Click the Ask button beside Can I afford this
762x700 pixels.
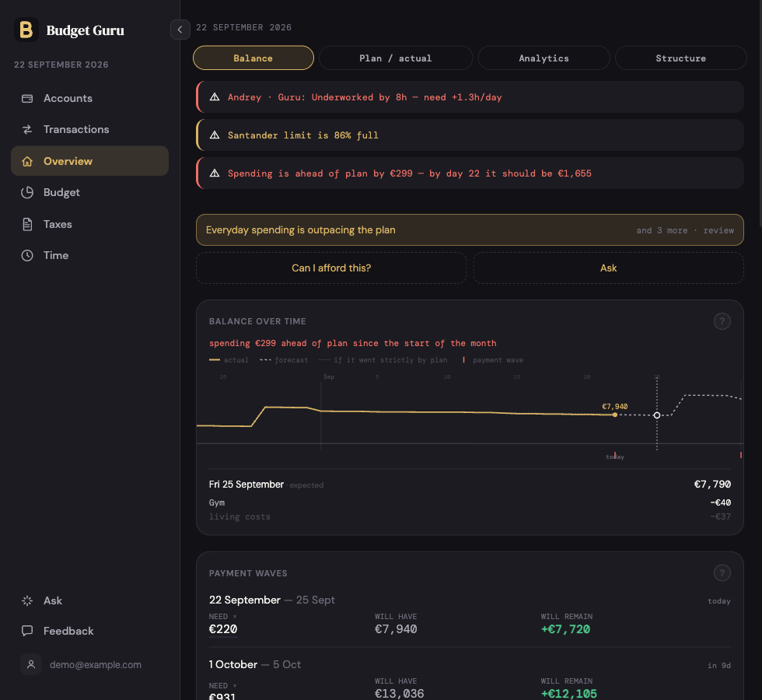click(x=608, y=268)
